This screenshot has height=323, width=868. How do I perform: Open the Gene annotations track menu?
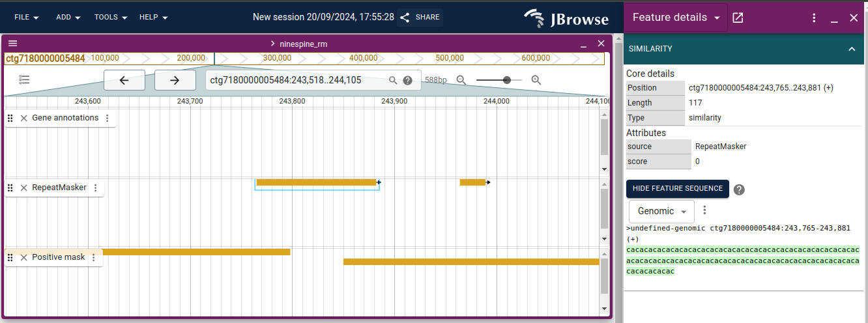[108, 118]
